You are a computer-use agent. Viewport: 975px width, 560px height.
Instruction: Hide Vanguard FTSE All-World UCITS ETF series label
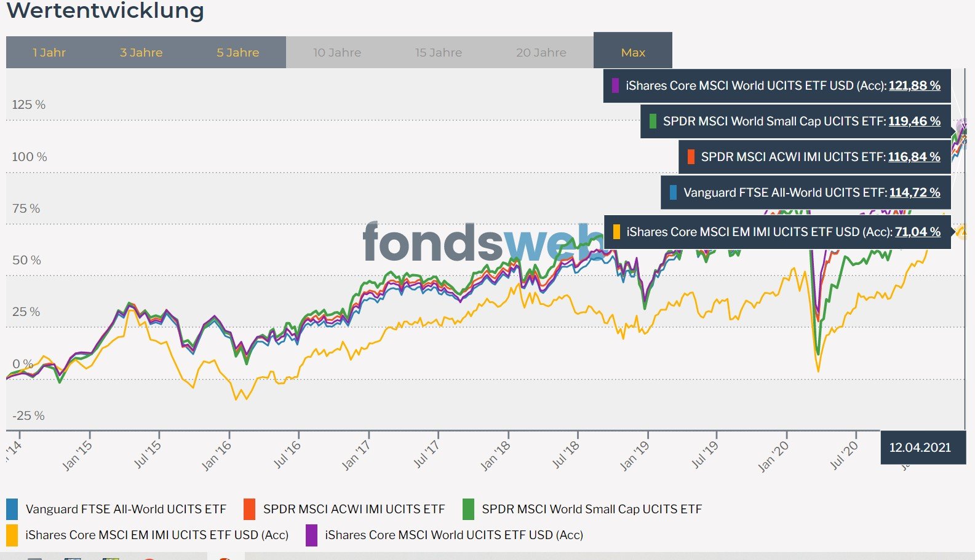point(126,509)
